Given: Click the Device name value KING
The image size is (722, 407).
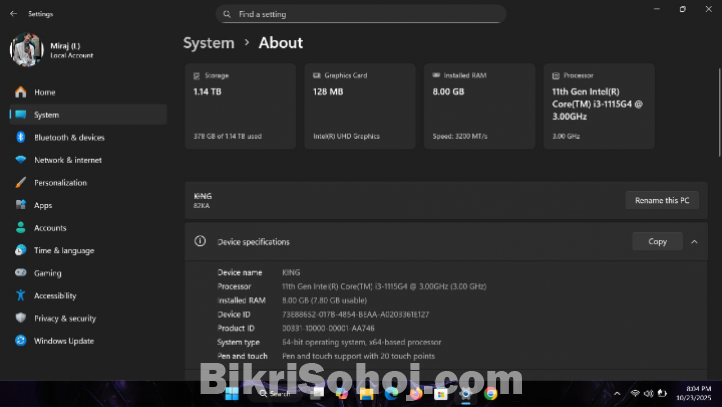Looking at the screenshot, I should click(x=291, y=273).
